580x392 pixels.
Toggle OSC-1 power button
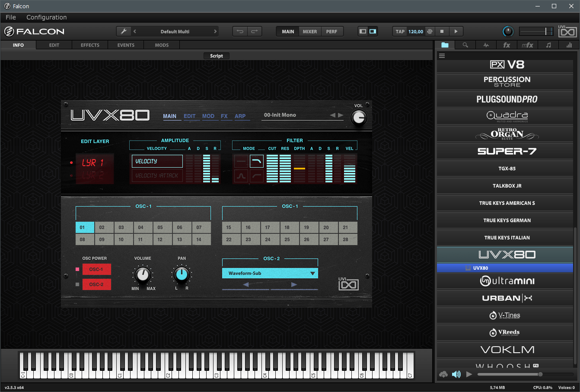96,269
